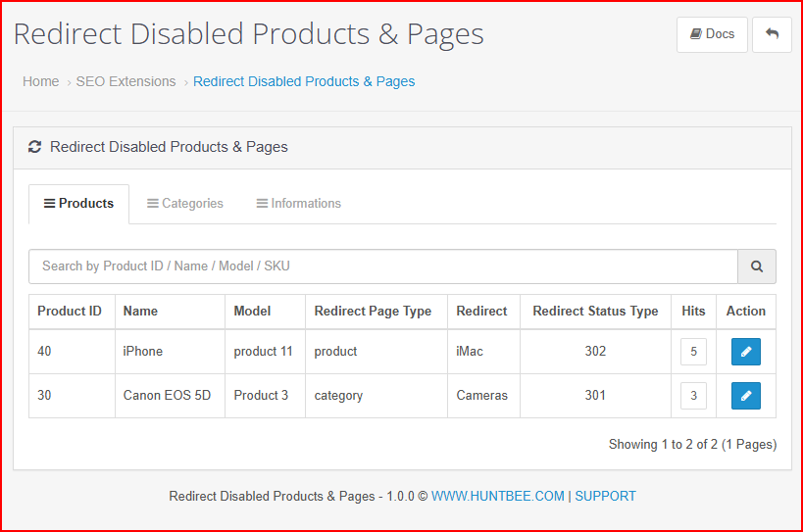Screen dimensions: 803x532
Task: Click the refresh icon in panel heading
Action: pyautogui.click(x=34, y=147)
